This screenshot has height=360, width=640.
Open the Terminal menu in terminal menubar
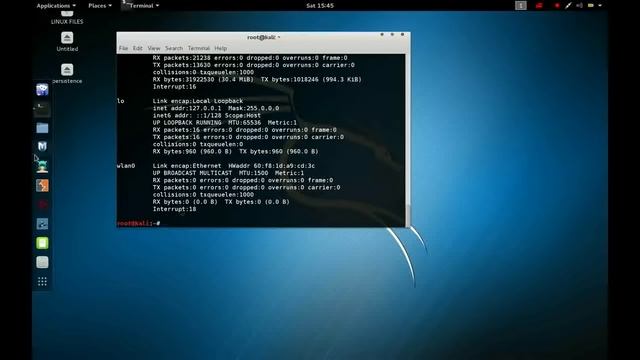[x=199, y=48]
